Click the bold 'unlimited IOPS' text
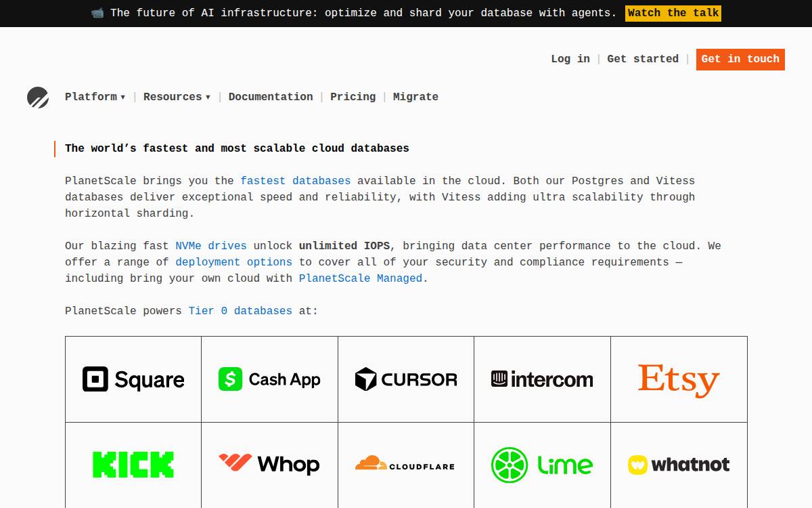This screenshot has height=508, width=812. pos(344,246)
